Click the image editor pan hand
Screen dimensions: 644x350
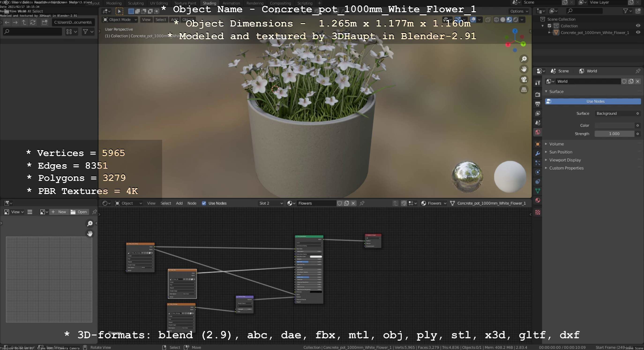click(x=90, y=233)
